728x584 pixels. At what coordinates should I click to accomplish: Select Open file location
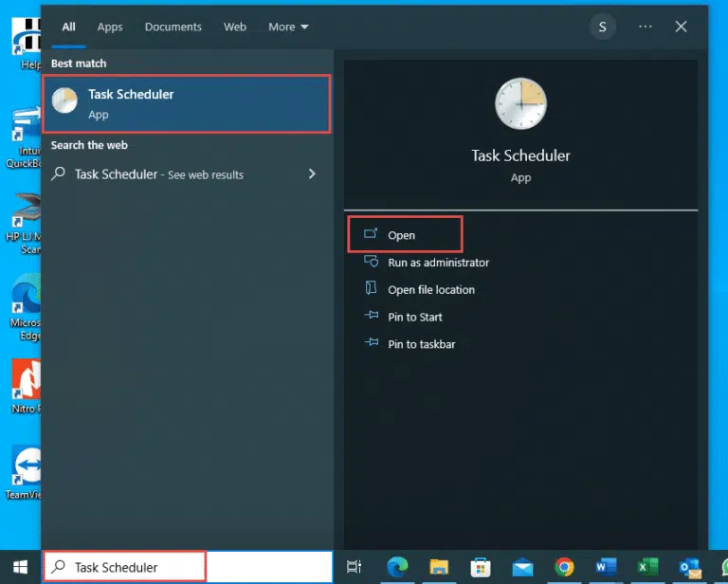pos(431,290)
